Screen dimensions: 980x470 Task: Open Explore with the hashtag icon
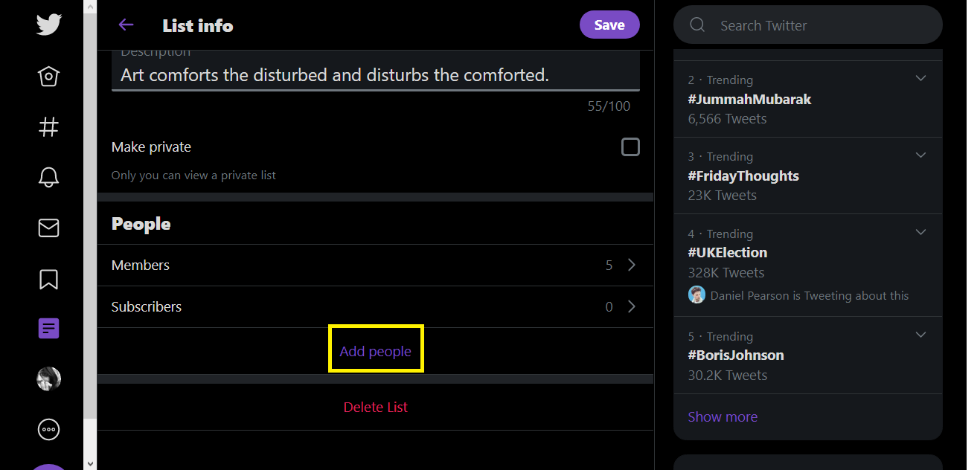pos(48,127)
